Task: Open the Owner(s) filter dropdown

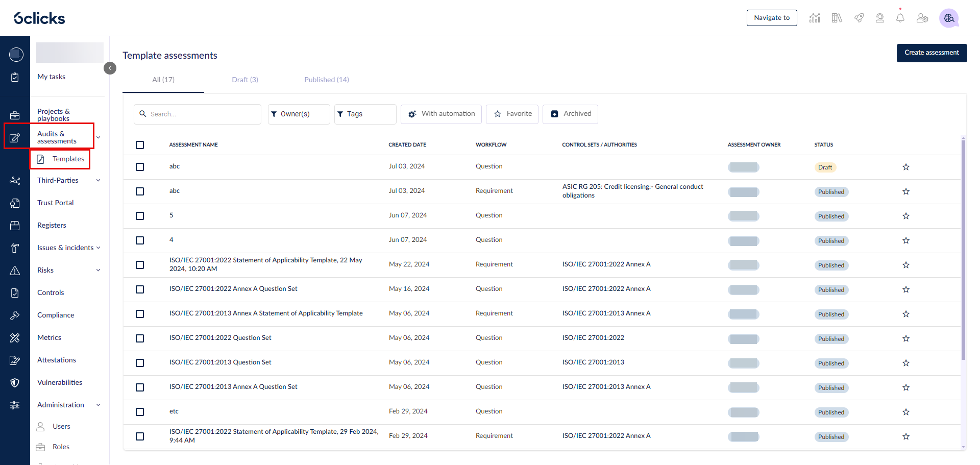Action: pyautogui.click(x=299, y=114)
